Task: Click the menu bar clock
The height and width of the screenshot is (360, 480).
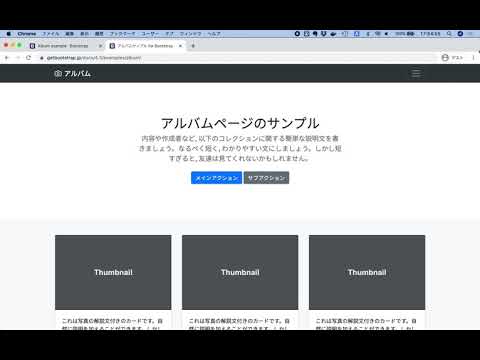Action: click(430, 34)
